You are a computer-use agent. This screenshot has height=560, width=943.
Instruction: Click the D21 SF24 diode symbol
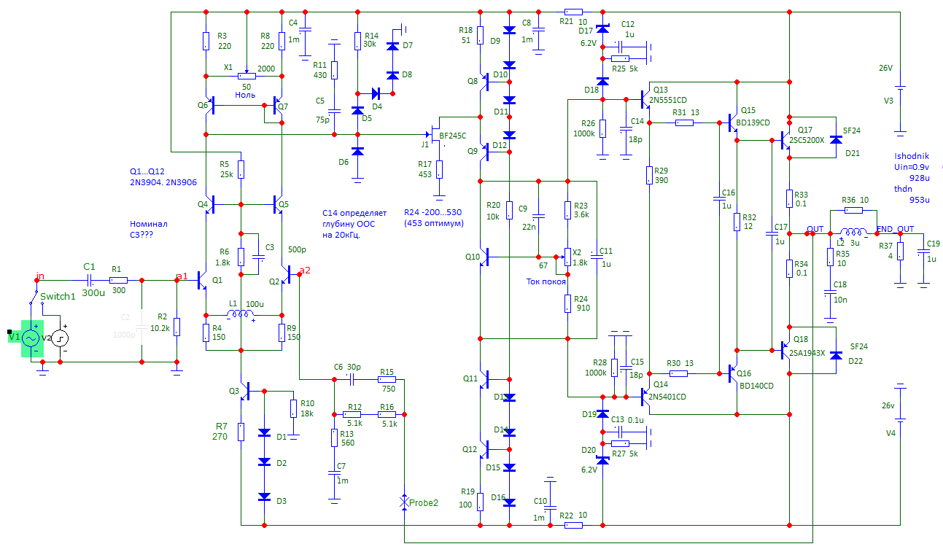tap(837, 139)
